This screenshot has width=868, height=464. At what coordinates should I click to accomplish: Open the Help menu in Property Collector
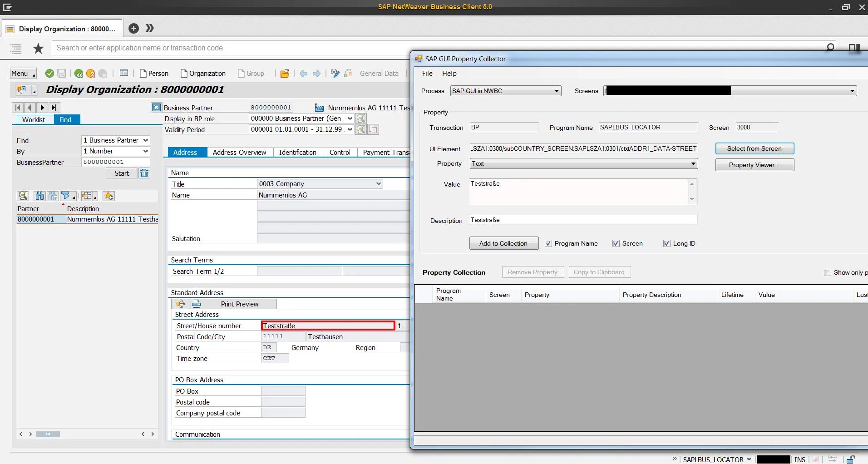449,73
